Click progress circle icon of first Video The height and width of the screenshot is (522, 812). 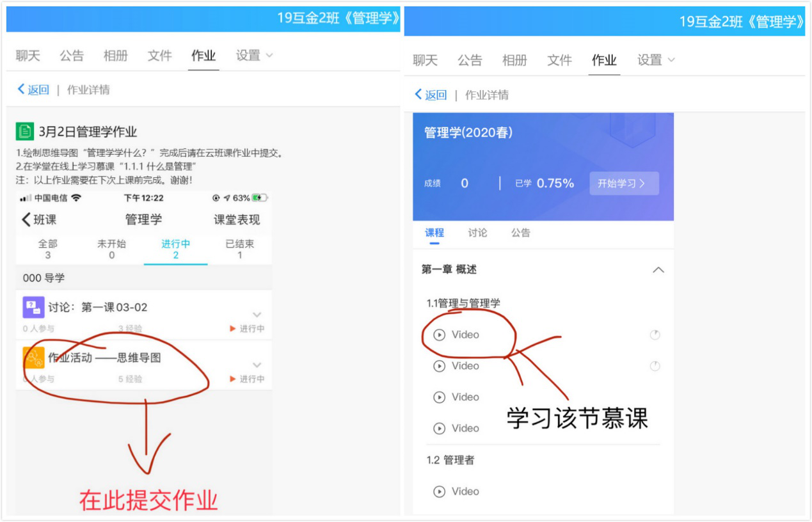655,335
